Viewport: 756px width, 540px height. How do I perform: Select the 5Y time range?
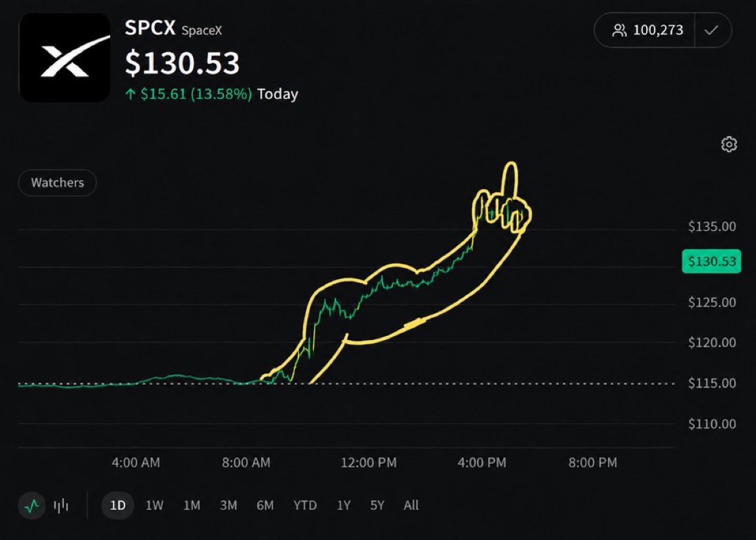[x=377, y=505]
